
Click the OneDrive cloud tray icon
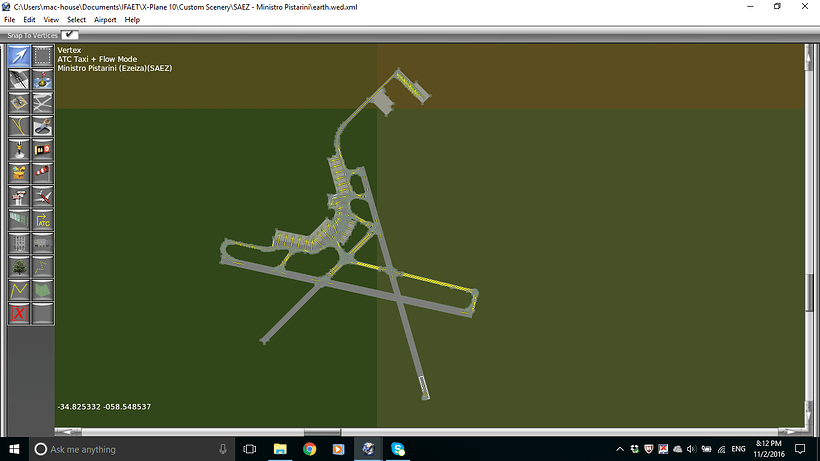678,449
